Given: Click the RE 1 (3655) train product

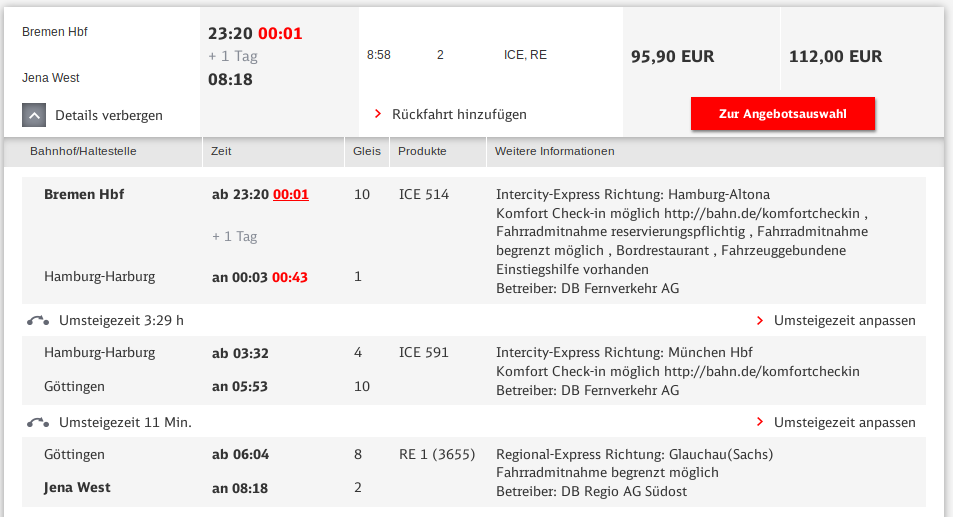Looking at the screenshot, I should pos(437,454).
